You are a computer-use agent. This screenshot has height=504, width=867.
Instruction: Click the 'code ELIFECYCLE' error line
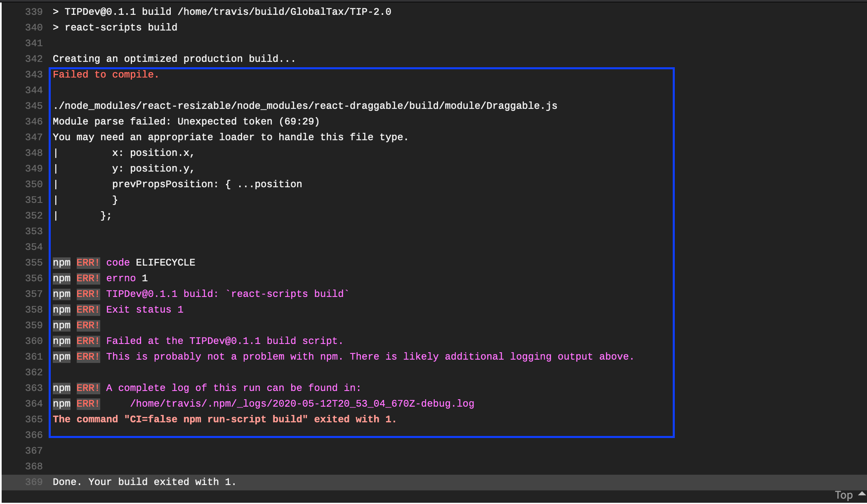(x=151, y=263)
